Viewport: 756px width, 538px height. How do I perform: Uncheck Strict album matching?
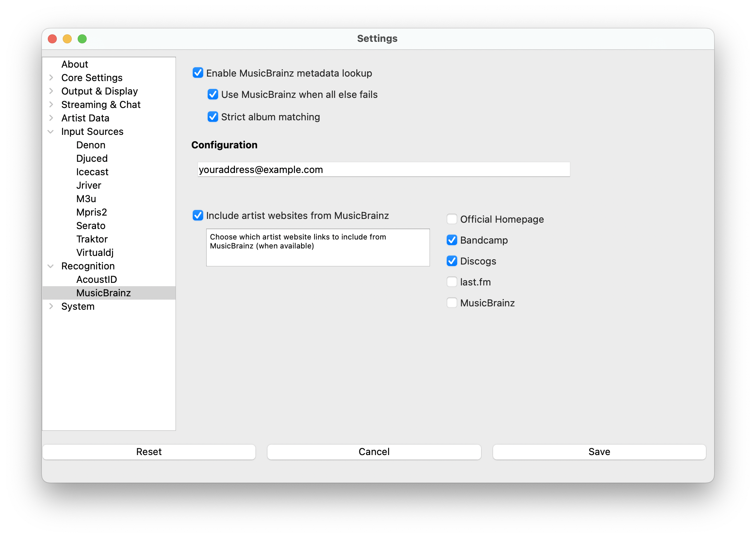(x=213, y=117)
